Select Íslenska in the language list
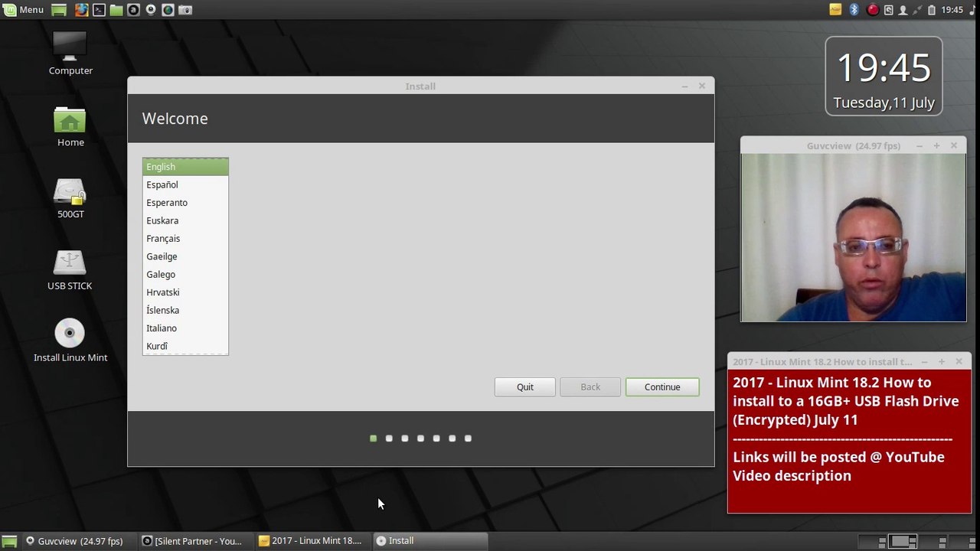This screenshot has width=980, height=551. (x=185, y=310)
